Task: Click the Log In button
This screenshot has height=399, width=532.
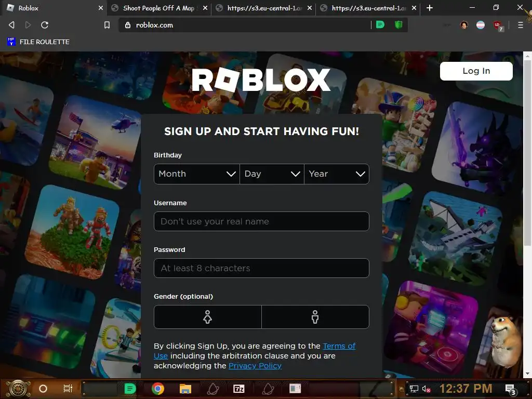Action: (x=476, y=71)
